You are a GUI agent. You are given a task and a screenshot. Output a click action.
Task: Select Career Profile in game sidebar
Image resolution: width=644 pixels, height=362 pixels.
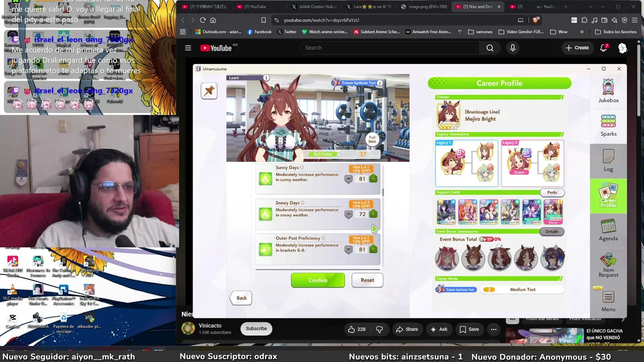pos(608,196)
